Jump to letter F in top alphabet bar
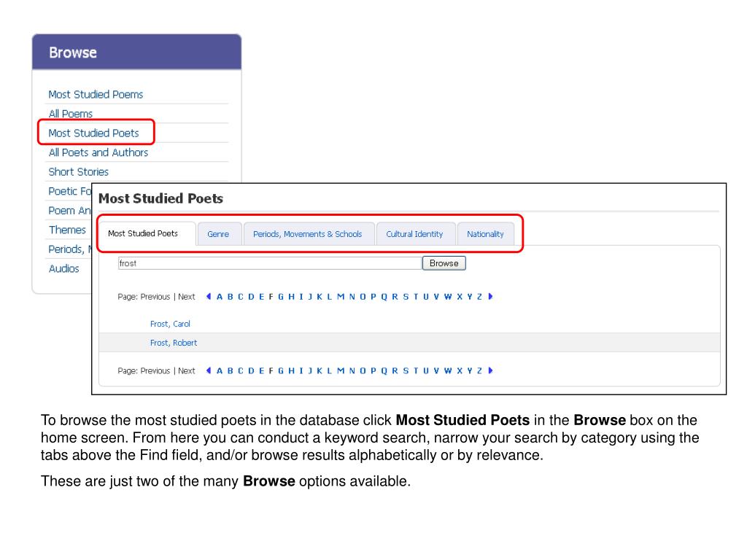The width and height of the screenshot is (747, 560). point(271,297)
